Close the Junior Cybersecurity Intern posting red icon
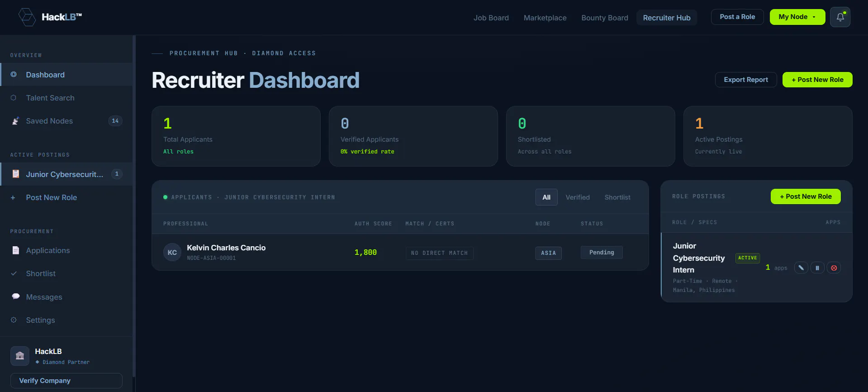Viewport: 868px width, 392px height. (834, 268)
